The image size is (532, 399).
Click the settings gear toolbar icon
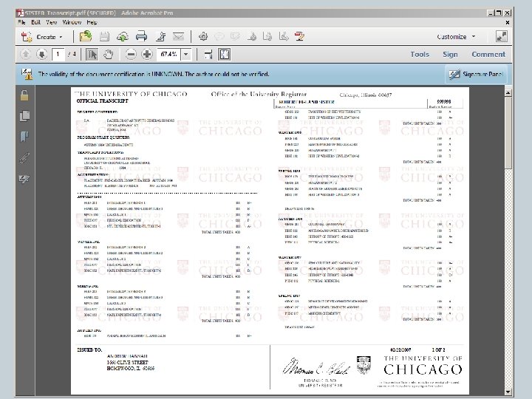[x=203, y=36]
